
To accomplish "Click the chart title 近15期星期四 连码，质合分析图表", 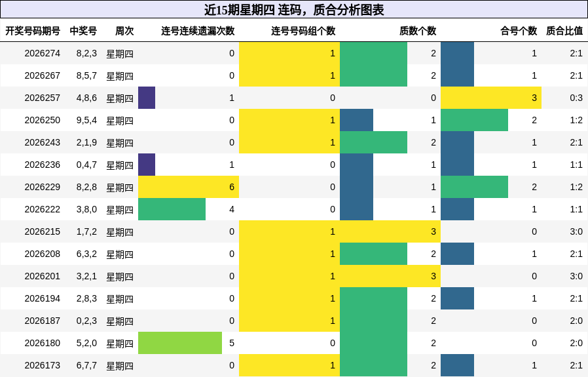I will [294, 10].
